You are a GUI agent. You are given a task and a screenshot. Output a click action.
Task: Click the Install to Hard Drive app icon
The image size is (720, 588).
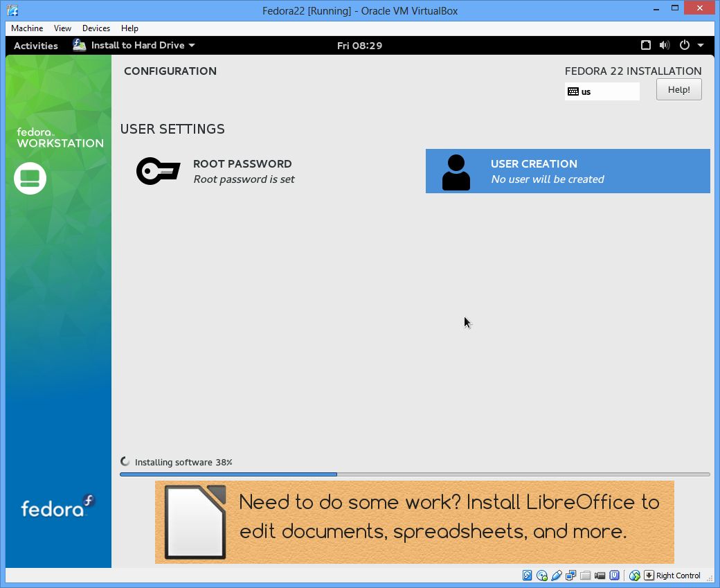[80, 45]
